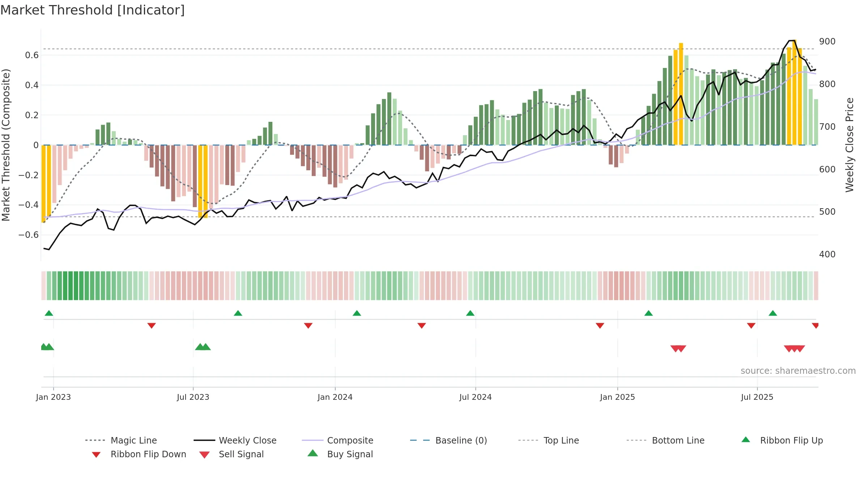
Task: Click the Jul 2025 axis label
Action: click(757, 397)
